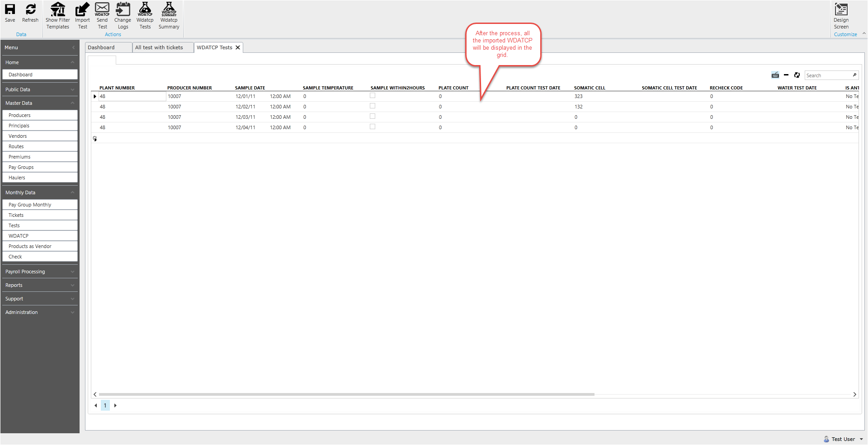Open Show Filter Templates
The image size is (868, 445).
pyautogui.click(x=57, y=14)
